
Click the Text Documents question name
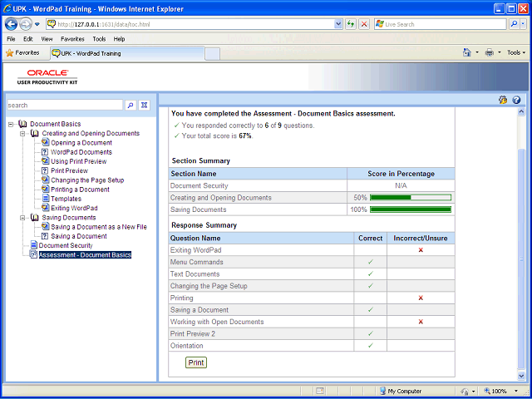coord(195,273)
